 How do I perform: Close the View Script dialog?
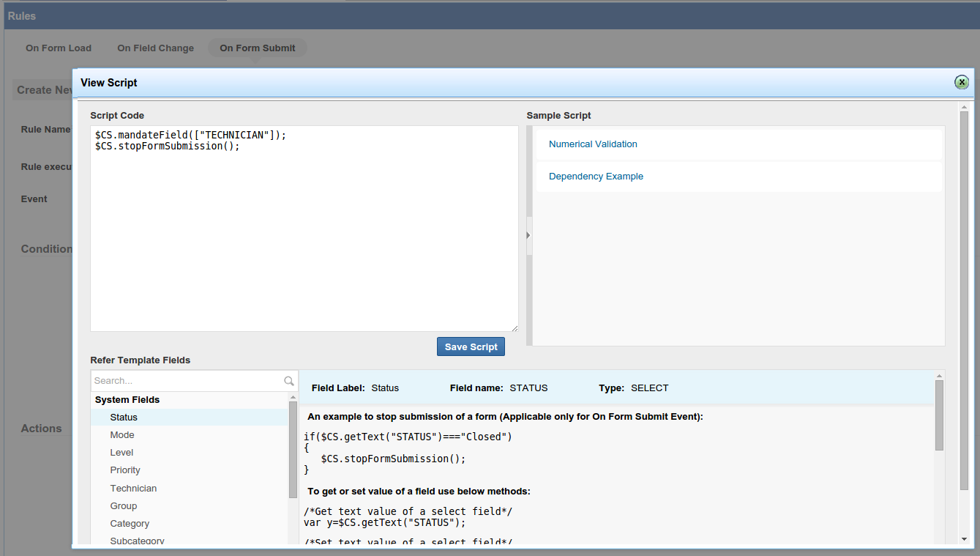962,82
